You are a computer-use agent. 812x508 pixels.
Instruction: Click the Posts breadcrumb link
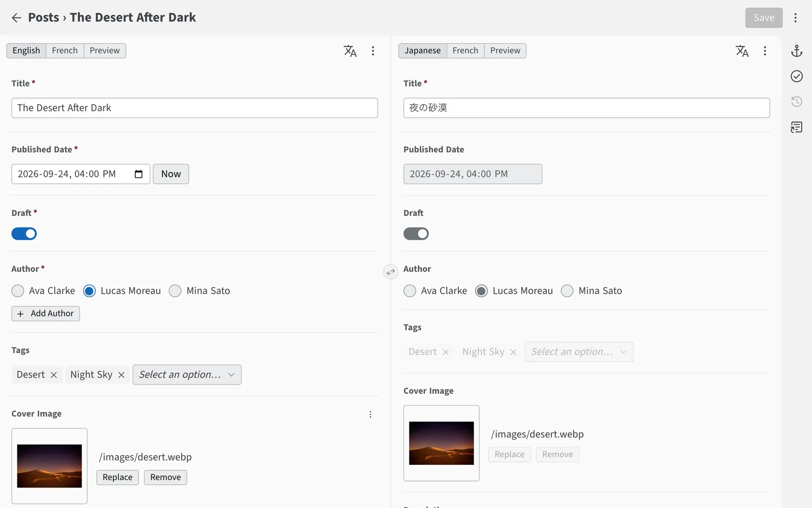pos(44,18)
